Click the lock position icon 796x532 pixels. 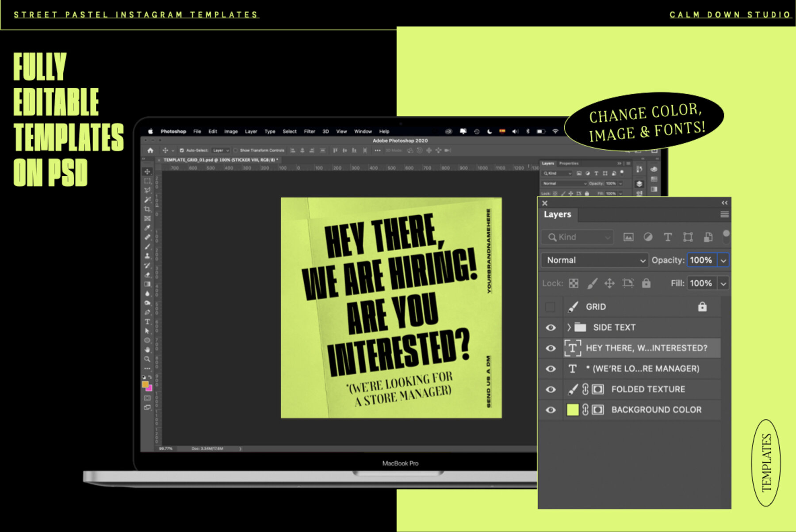click(x=609, y=283)
